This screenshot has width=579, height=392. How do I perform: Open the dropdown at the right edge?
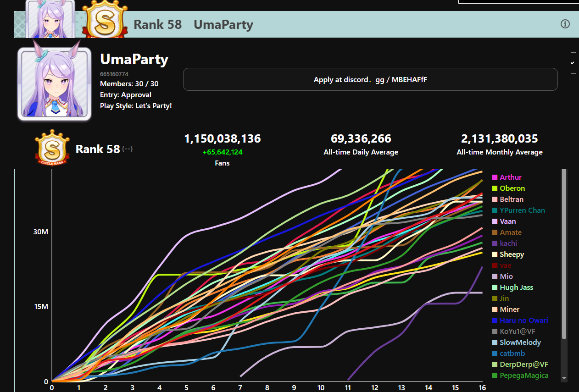(x=573, y=63)
